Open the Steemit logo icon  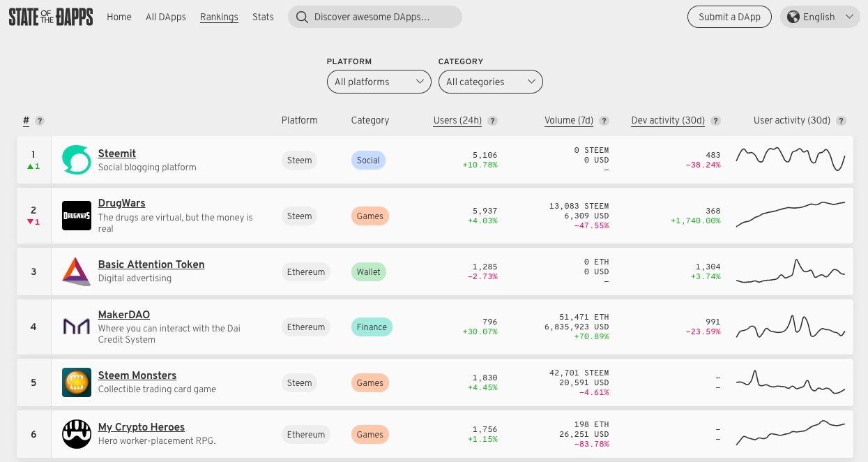[x=77, y=160]
